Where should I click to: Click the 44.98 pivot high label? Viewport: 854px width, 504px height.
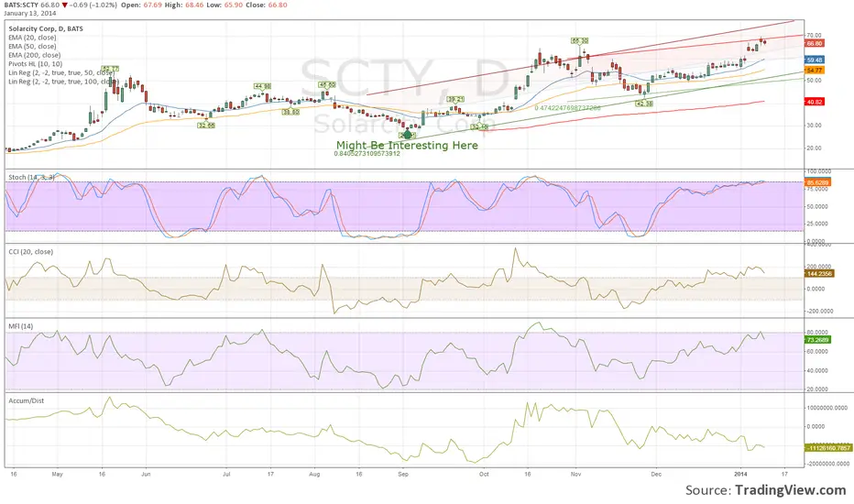262,86
